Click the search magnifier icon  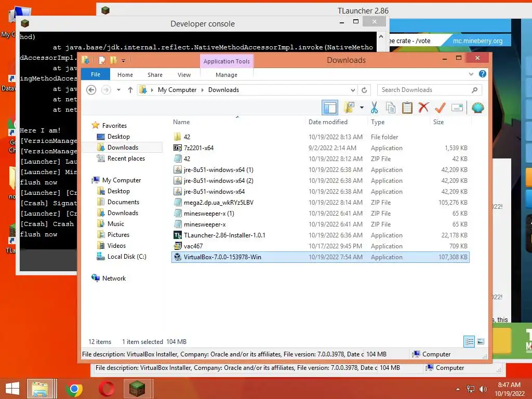point(474,90)
